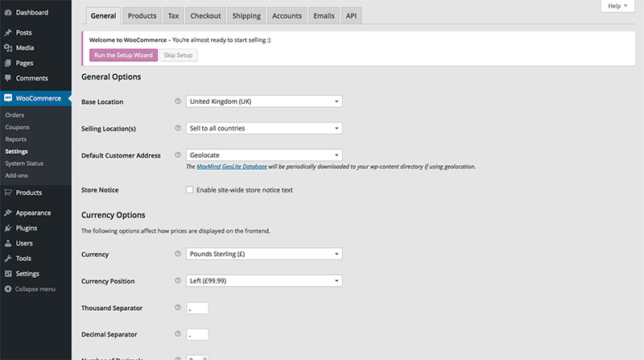Click the sidebar Settings icon
Viewport: 644px width, 360px height.
(8, 273)
